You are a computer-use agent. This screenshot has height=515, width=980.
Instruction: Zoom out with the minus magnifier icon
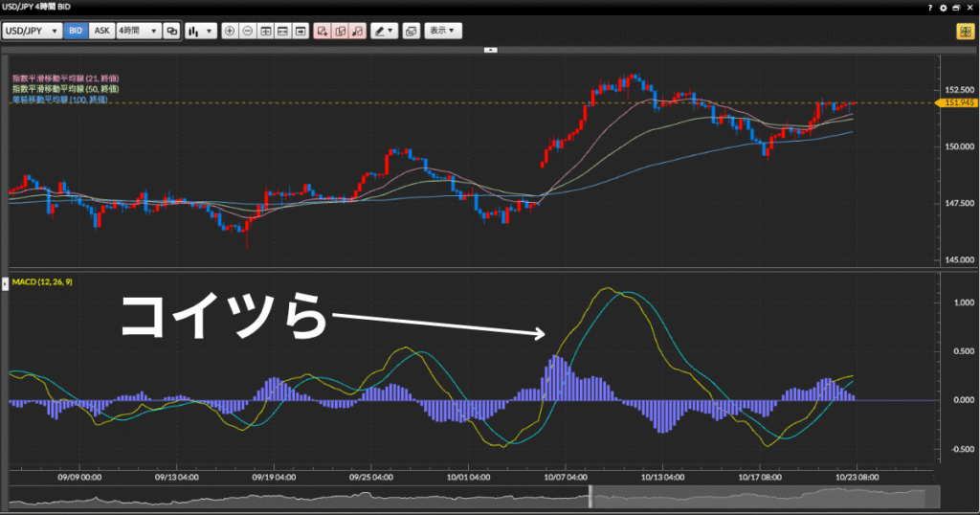click(248, 31)
